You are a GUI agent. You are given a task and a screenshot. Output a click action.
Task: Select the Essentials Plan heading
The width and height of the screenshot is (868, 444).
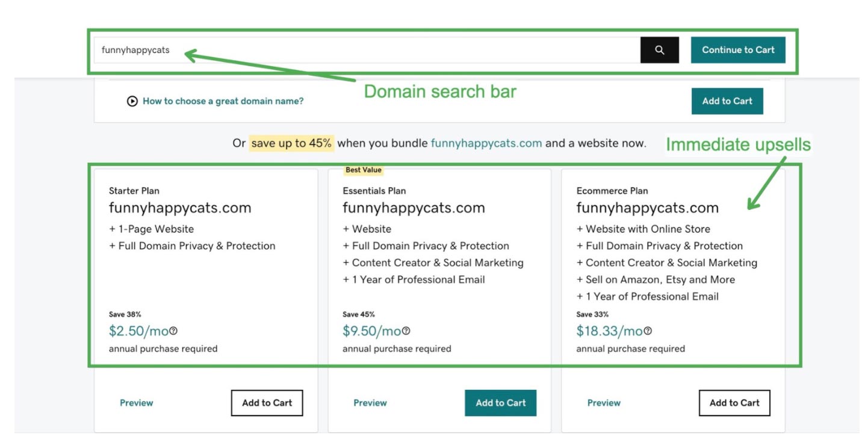click(374, 191)
